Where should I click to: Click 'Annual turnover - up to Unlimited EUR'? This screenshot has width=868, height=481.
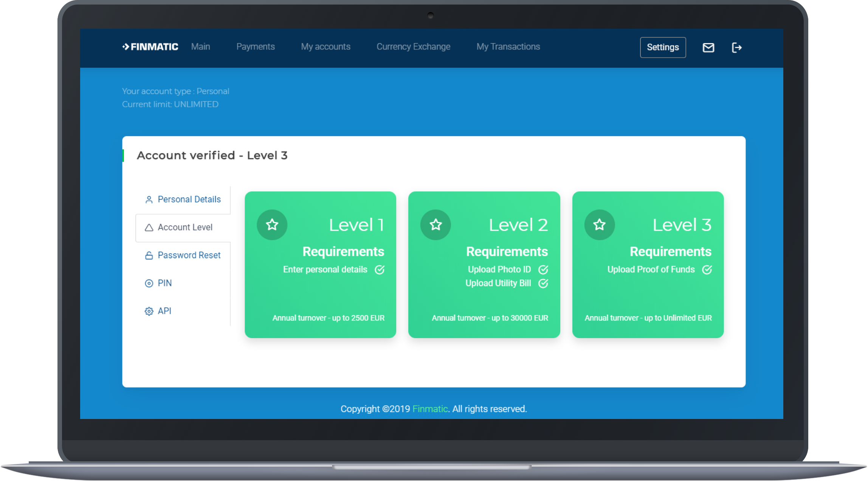pos(648,318)
